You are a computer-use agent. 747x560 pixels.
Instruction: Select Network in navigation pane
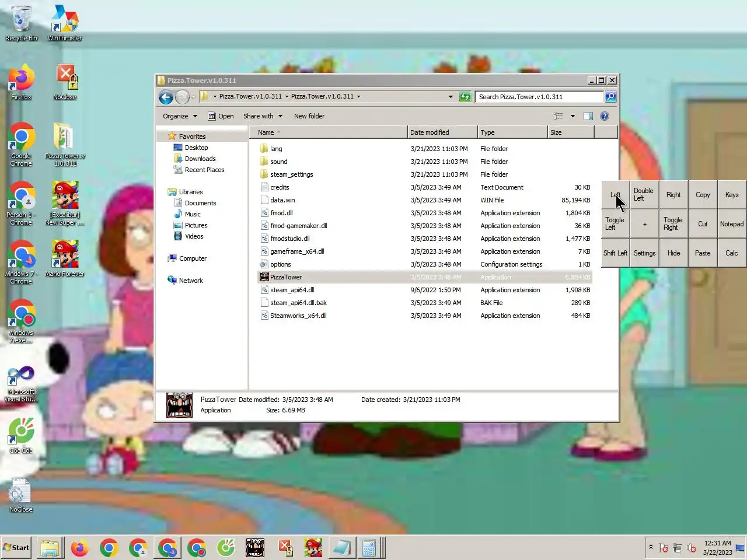191,281
